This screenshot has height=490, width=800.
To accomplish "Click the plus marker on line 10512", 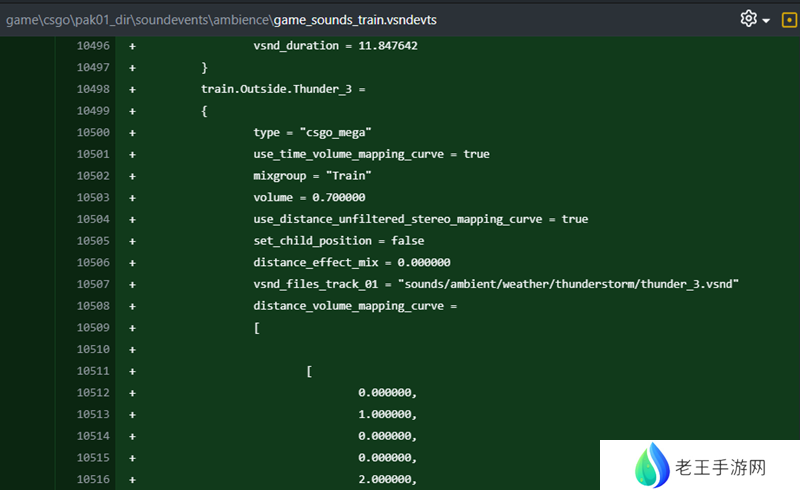I will pos(132,392).
